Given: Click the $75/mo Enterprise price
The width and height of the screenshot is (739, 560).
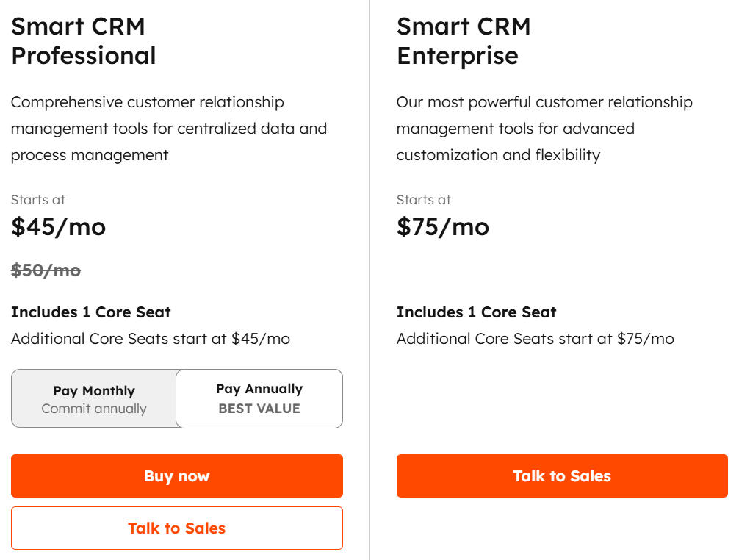Looking at the screenshot, I should [443, 227].
